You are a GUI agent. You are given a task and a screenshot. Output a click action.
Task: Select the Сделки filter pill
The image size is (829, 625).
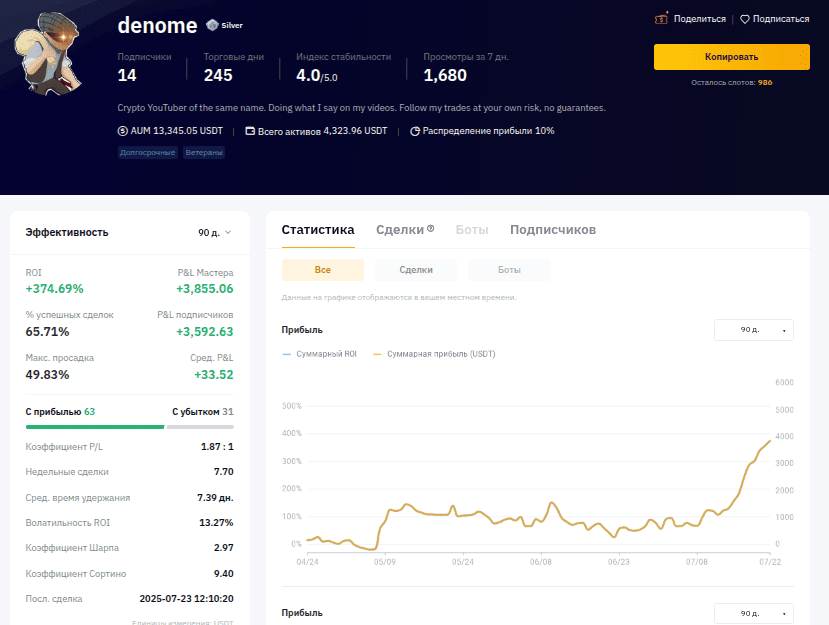tap(416, 270)
